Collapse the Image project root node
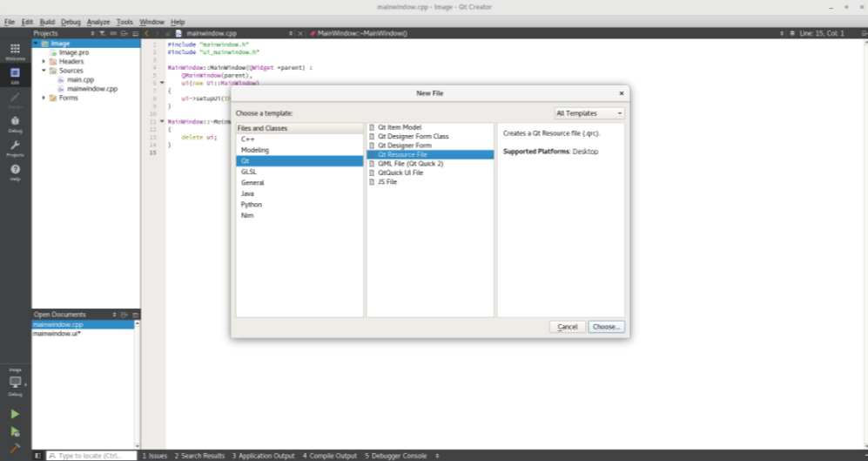Image resolution: width=868 pixels, height=461 pixels. click(36, 44)
